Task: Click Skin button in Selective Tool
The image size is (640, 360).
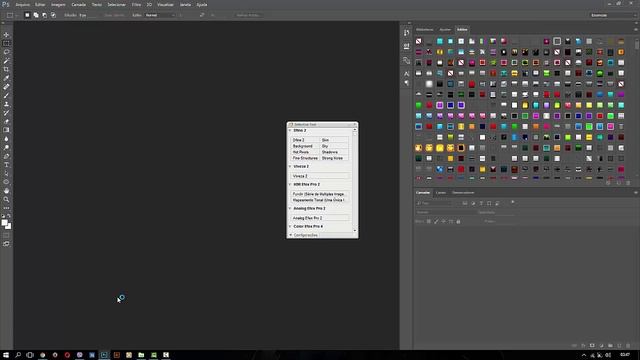Action: tap(334, 140)
